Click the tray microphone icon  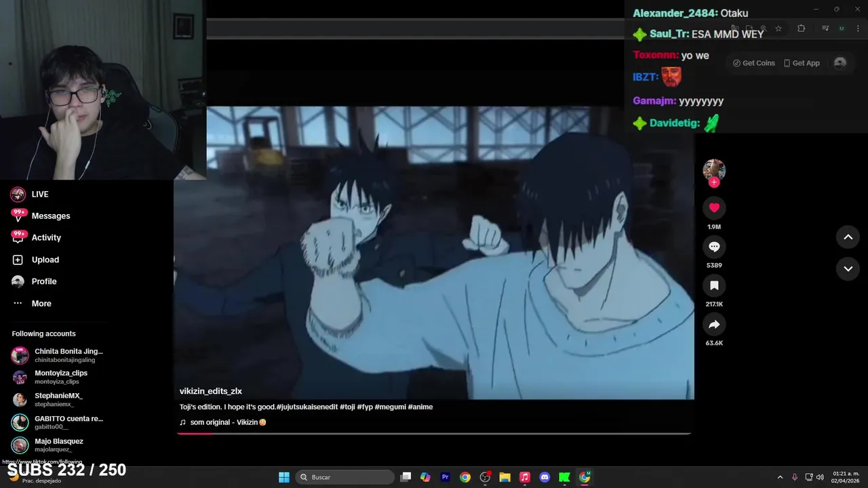pyautogui.click(x=795, y=477)
